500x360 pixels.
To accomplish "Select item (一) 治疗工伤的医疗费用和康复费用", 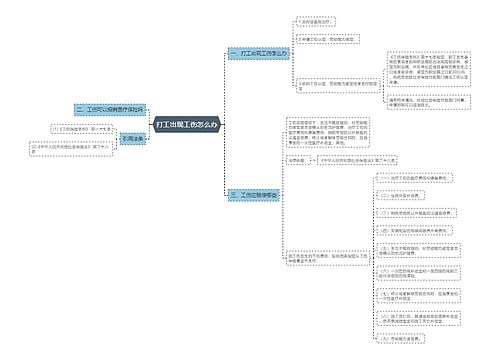I will (x=414, y=178).
